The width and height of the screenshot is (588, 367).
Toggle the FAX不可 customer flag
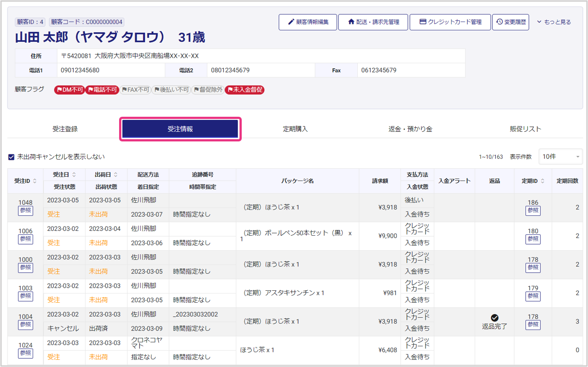click(135, 90)
